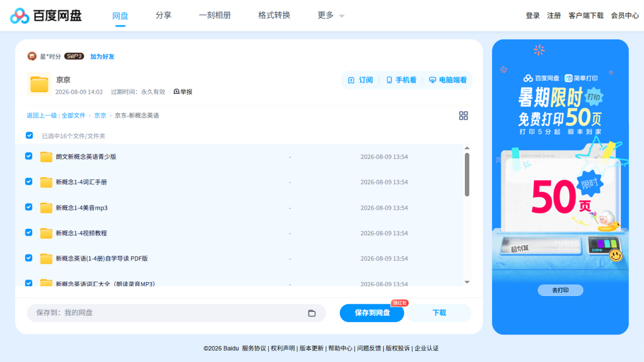
Task: Open the 一刻相册 tab
Action: [x=215, y=15]
